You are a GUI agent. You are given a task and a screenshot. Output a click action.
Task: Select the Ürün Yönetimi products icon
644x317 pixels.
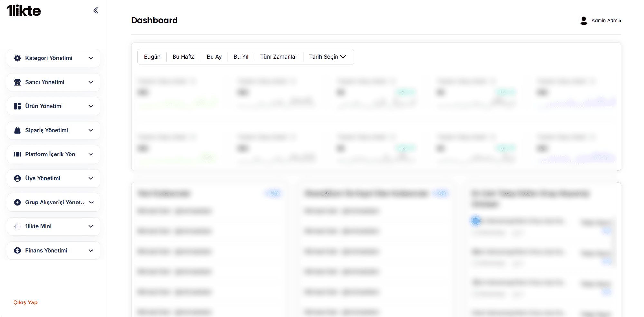17,106
